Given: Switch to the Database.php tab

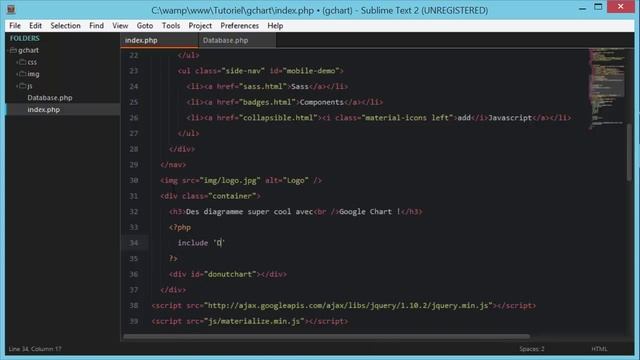Looking at the screenshot, I should 237,40.
